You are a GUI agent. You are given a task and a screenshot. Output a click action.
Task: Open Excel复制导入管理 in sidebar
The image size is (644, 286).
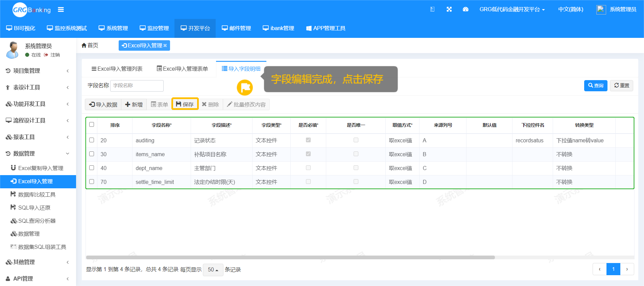click(x=38, y=168)
